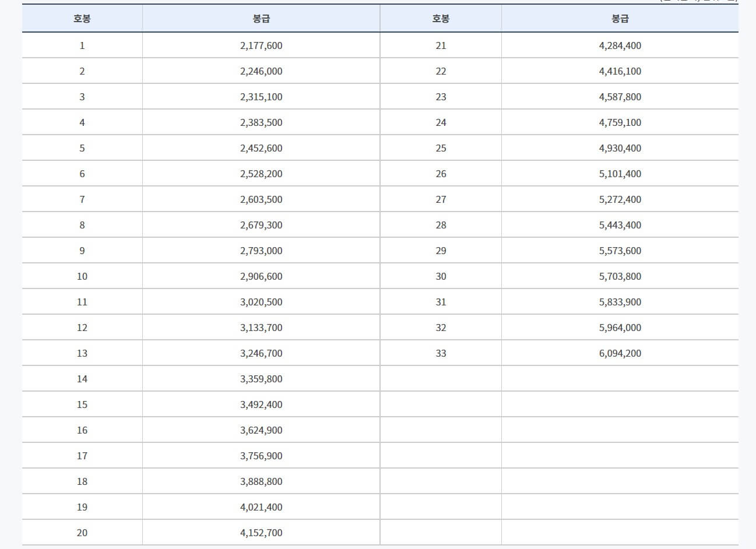The width and height of the screenshot is (756, 549).
Task: Select the cell for salary step 30
Action: (441, 276)
